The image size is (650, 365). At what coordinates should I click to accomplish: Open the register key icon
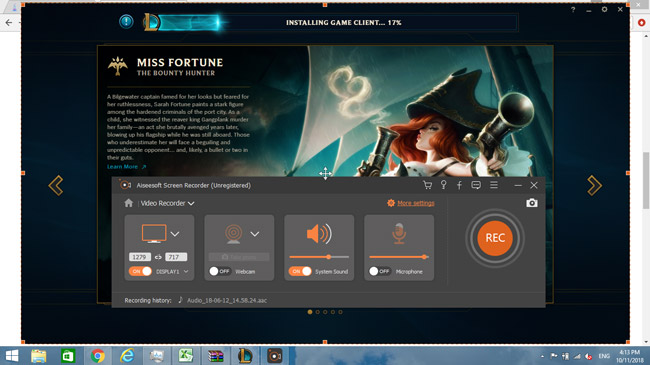coord(444,185)
